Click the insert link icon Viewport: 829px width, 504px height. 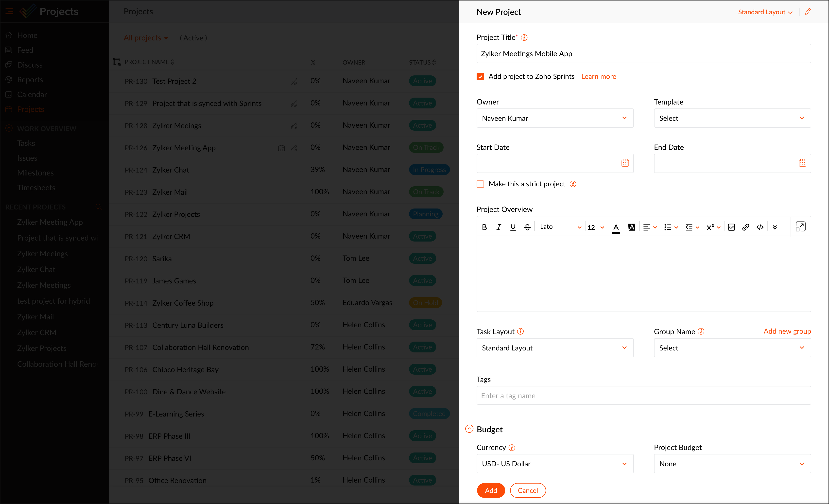[x=745, y=227]
